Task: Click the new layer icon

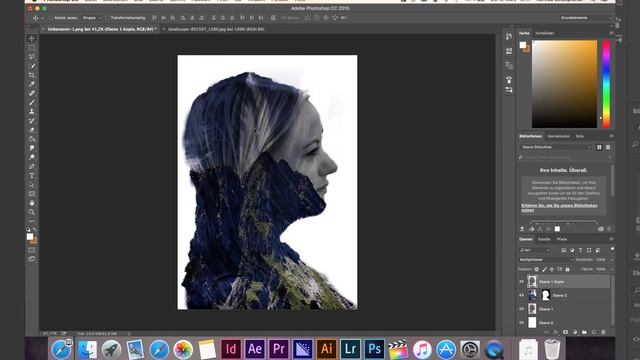Action: [594, 332]
